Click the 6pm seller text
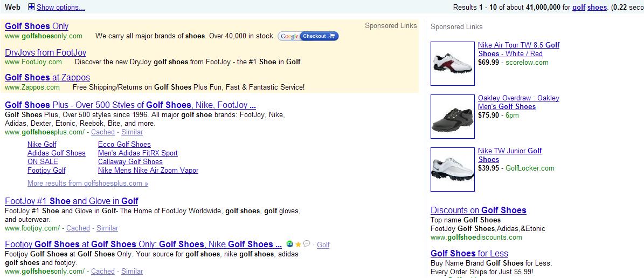Viewport: 644px width, 278px height. (512, 115)
